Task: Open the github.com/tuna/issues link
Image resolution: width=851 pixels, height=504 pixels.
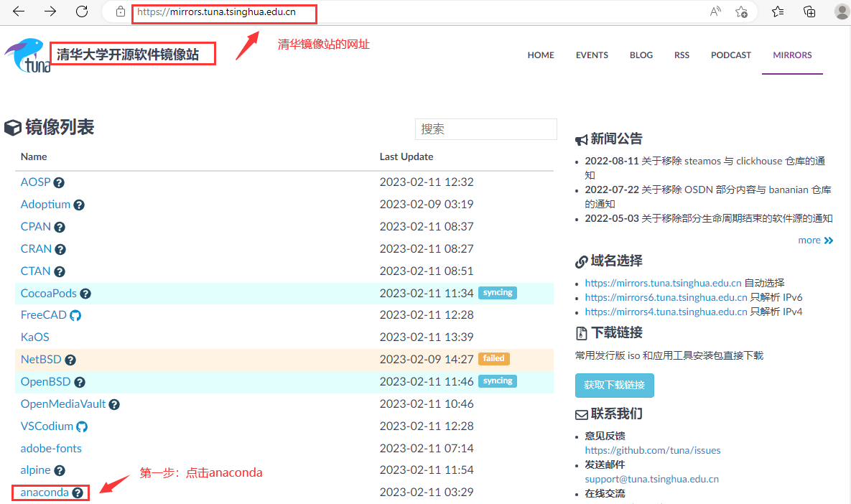Action: [x=652, y=450]
